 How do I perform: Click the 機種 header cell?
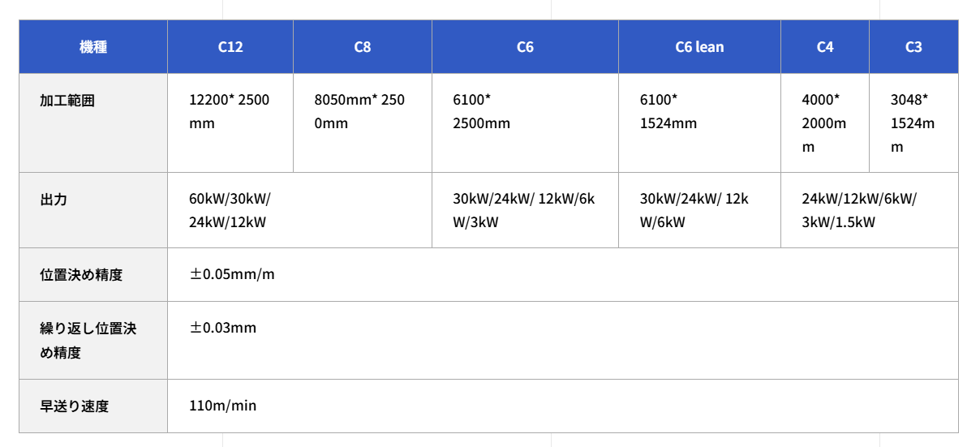coord(93,47)
